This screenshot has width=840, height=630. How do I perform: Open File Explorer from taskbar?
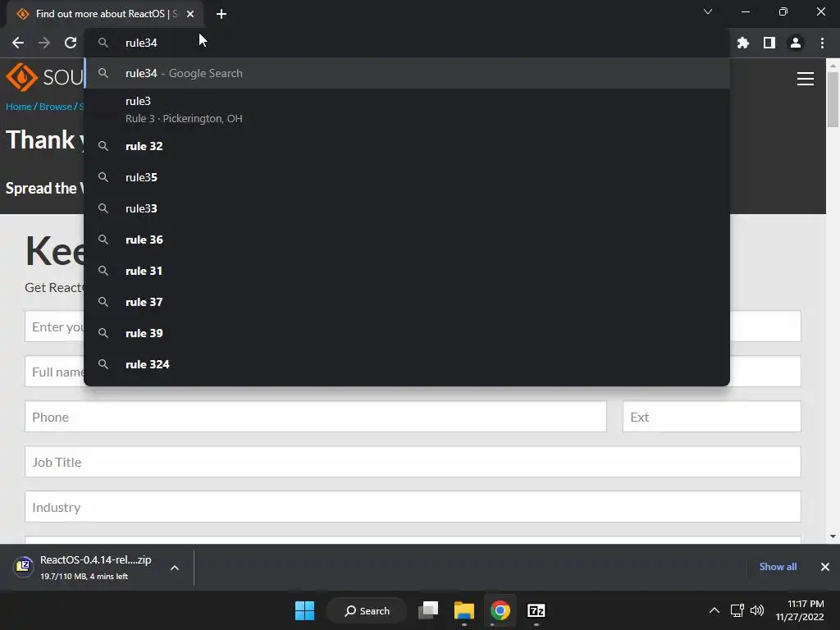[464, 610]
